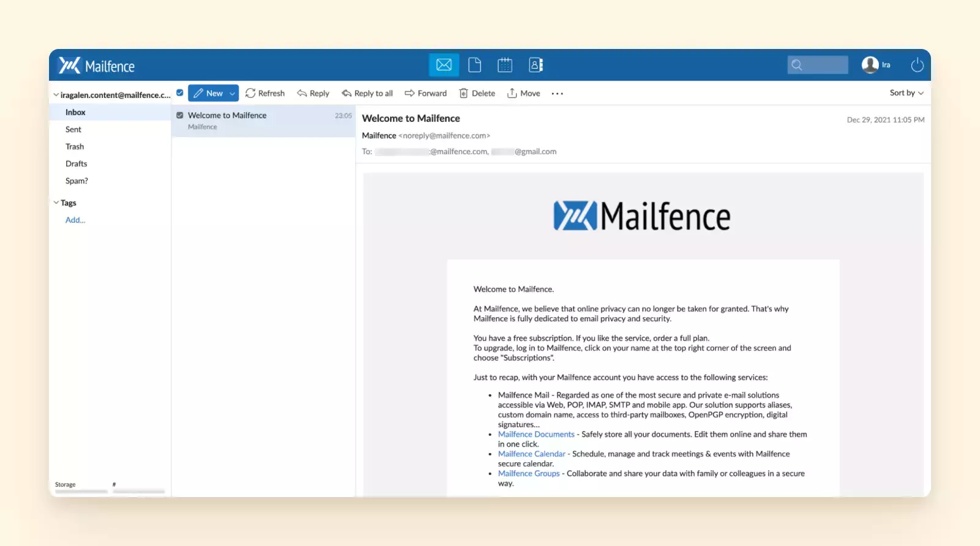Click the Ira user avatar

pyautogui.click(x=870, y=65)
